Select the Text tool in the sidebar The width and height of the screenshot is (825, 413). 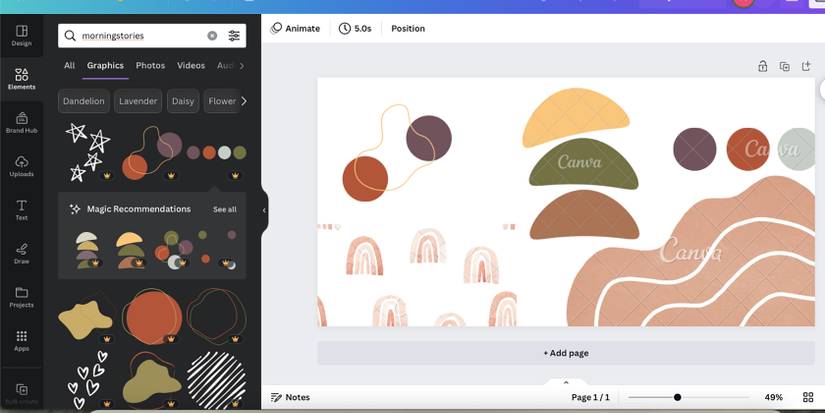point(22,210)
